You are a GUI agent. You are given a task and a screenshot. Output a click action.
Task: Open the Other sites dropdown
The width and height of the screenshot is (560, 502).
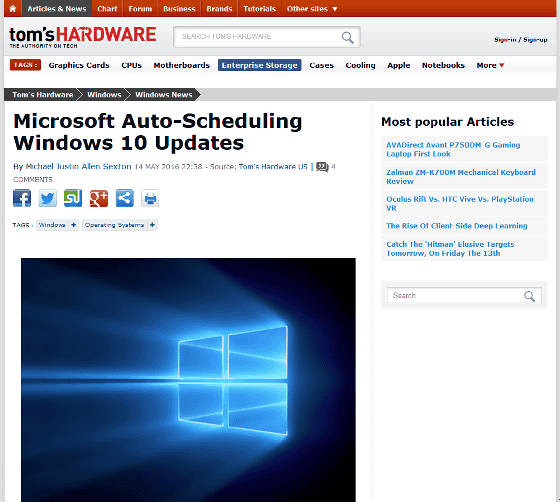click(x=312, y=9)
